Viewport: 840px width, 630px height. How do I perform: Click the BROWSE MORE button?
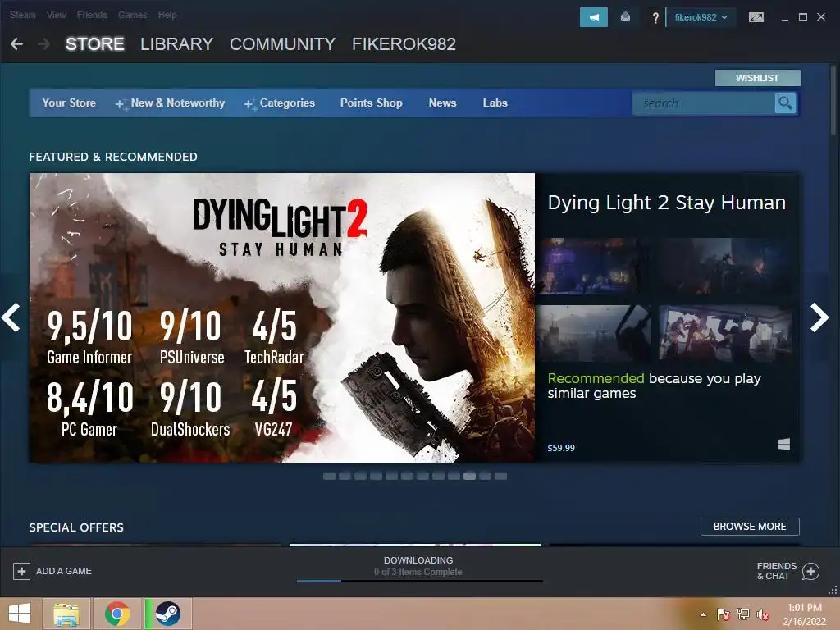(750, 527)
